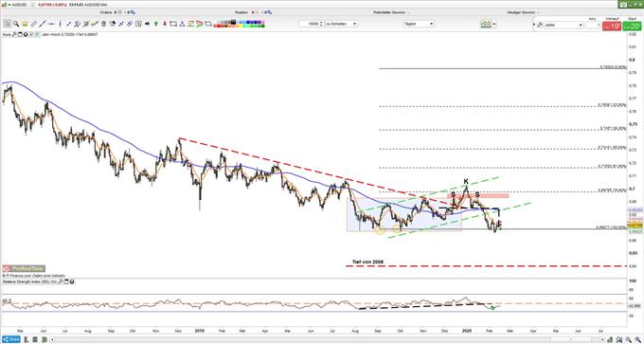Open the Einheiten units dropdown
Screen dimensions: 644x344
(341, 24)
